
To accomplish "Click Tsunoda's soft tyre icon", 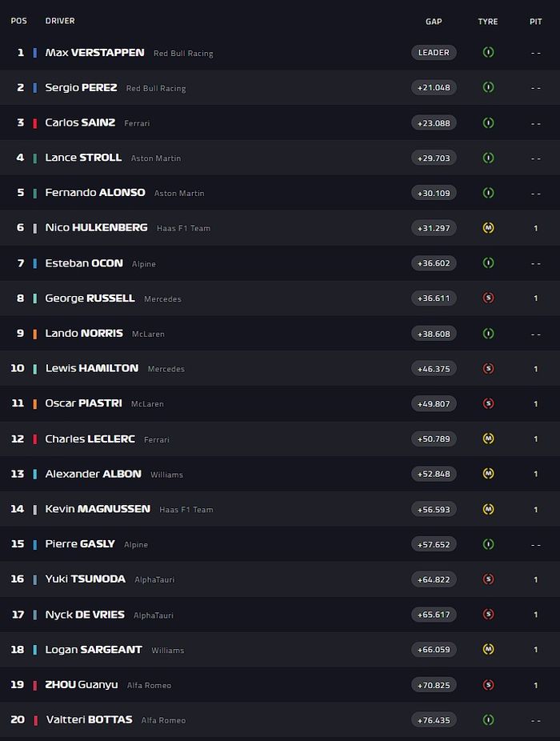I will pos(488,579).
